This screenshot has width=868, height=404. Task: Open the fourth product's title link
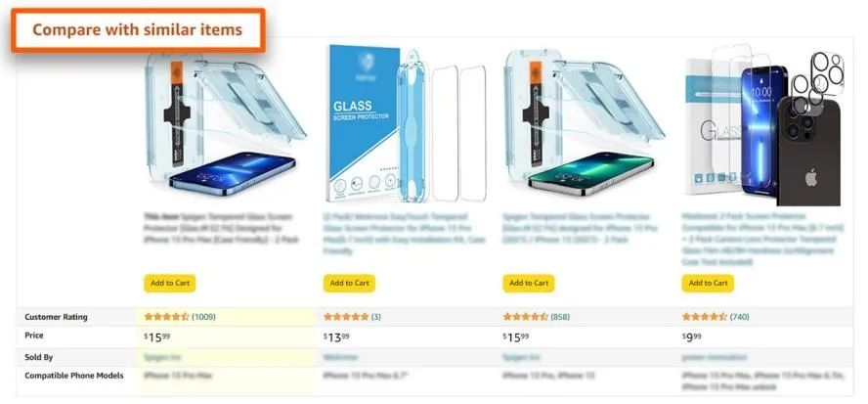759,239
